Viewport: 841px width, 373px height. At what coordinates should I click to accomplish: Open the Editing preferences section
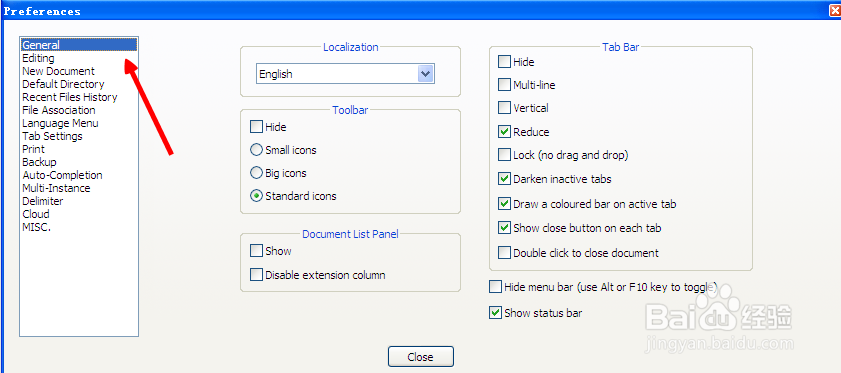[x=38, y=58]
